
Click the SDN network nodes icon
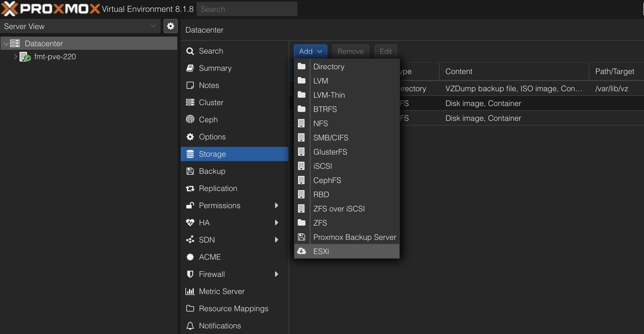pyautogui.click(x=190, y=240)
